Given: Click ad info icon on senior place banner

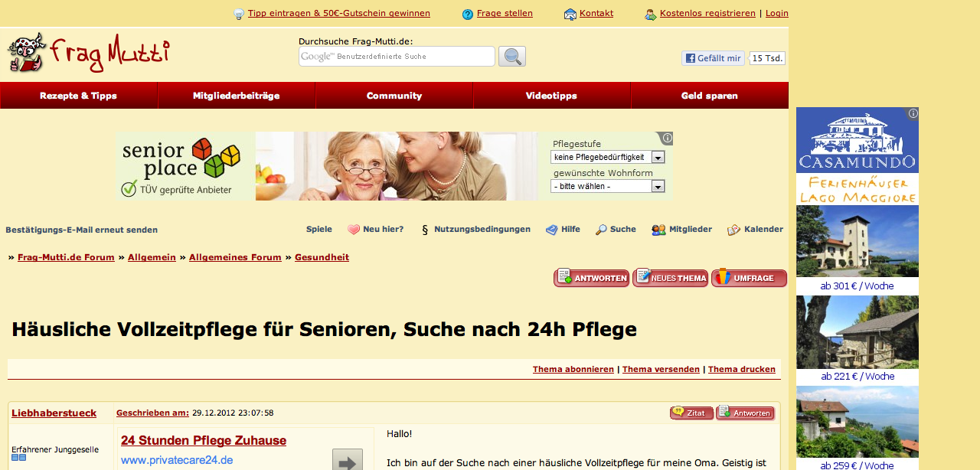Looking at the screenshot, I should (x=667, y=138).
